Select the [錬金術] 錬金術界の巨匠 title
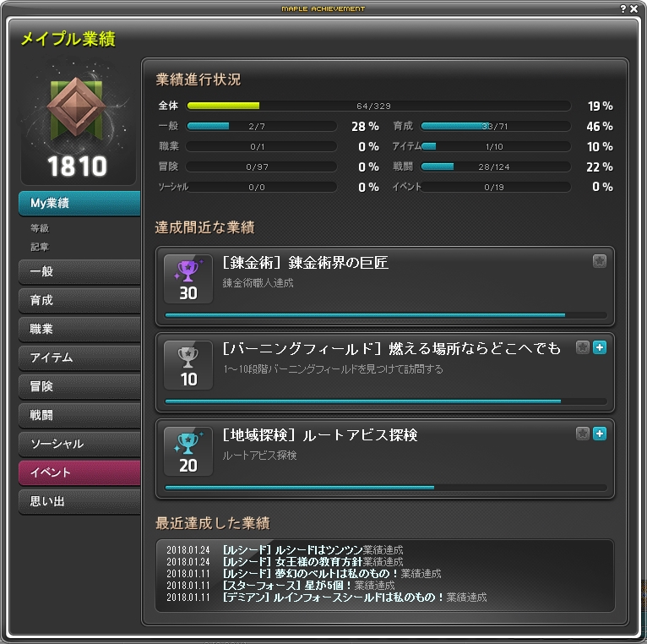Viewport: 647px width, 644px height. tap(306, 263)
